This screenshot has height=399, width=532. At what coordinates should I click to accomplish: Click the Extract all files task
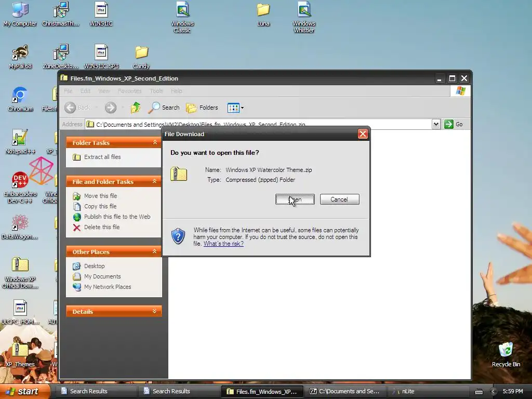click(x=102, y=157)
